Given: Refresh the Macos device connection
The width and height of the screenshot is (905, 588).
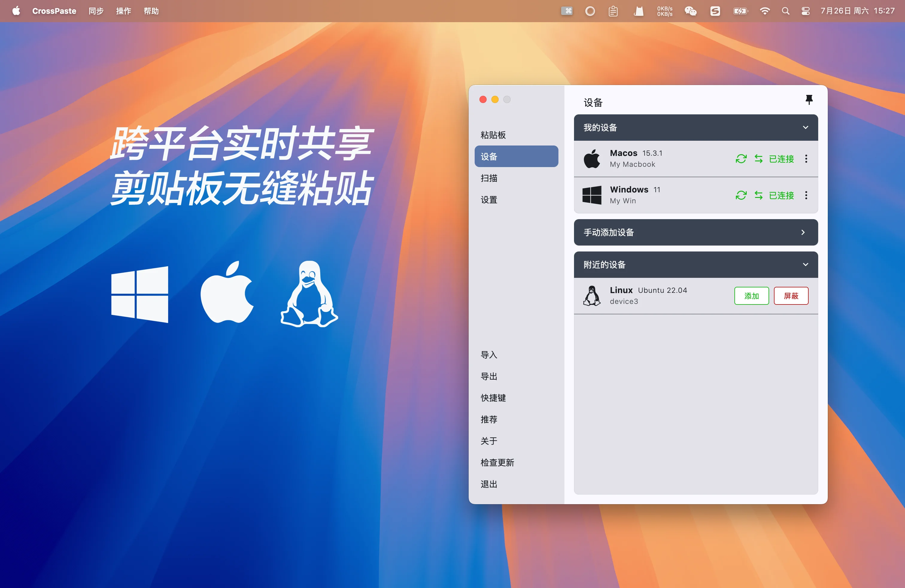Looking at the screenshot, I should click(x=741, y=159).
